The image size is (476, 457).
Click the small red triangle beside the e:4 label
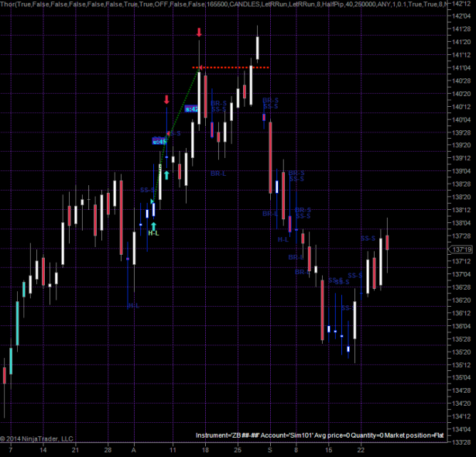point(168,133)
